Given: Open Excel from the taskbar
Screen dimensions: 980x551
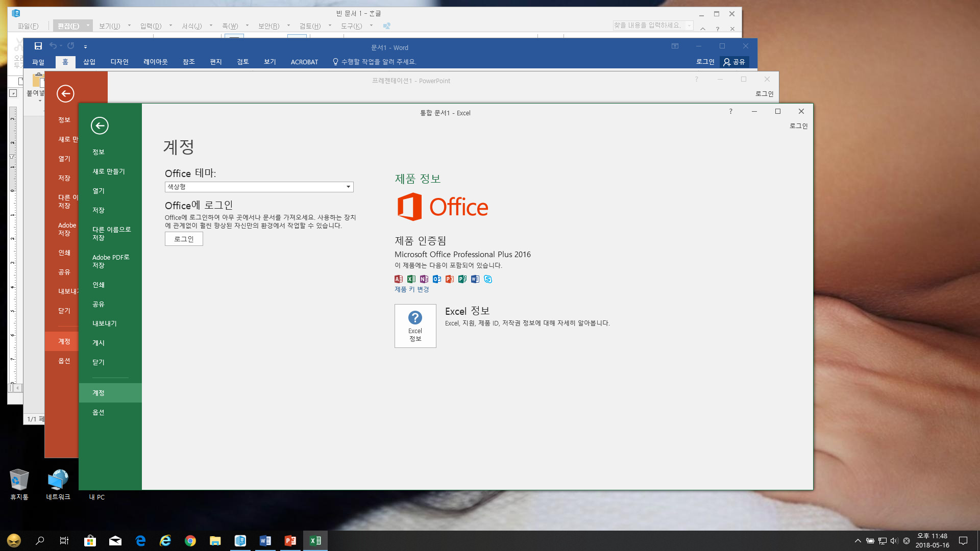Looking at the screenshot, I should (315, 541).
